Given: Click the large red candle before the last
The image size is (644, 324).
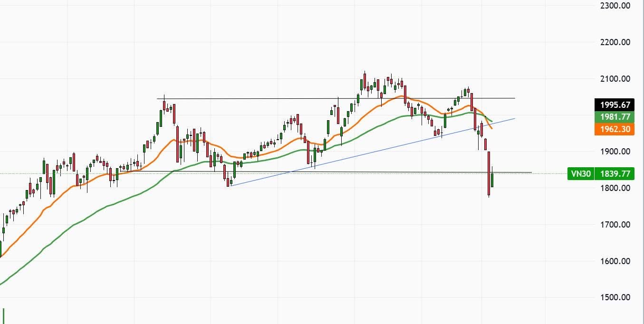Looking at the screenshot, I should coord(489,173).
